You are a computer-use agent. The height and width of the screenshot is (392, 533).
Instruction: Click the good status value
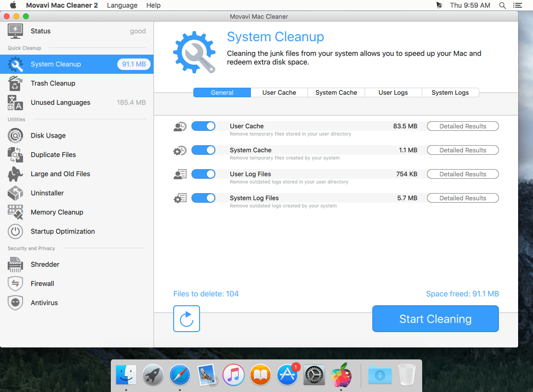coord(138,31)
